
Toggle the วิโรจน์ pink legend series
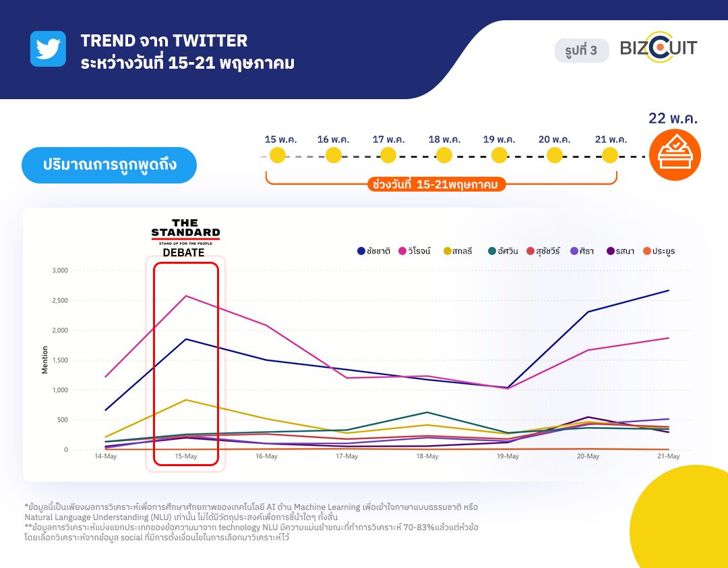[x=415, y=251]
